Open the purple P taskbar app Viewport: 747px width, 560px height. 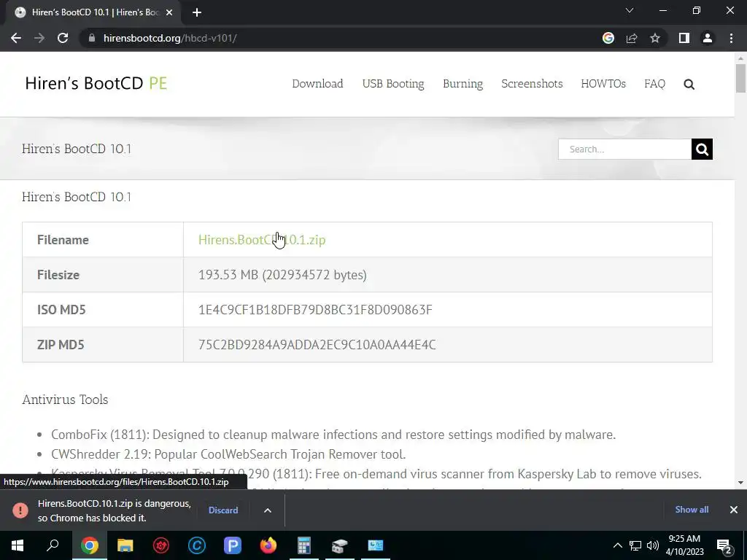[233, 545]
